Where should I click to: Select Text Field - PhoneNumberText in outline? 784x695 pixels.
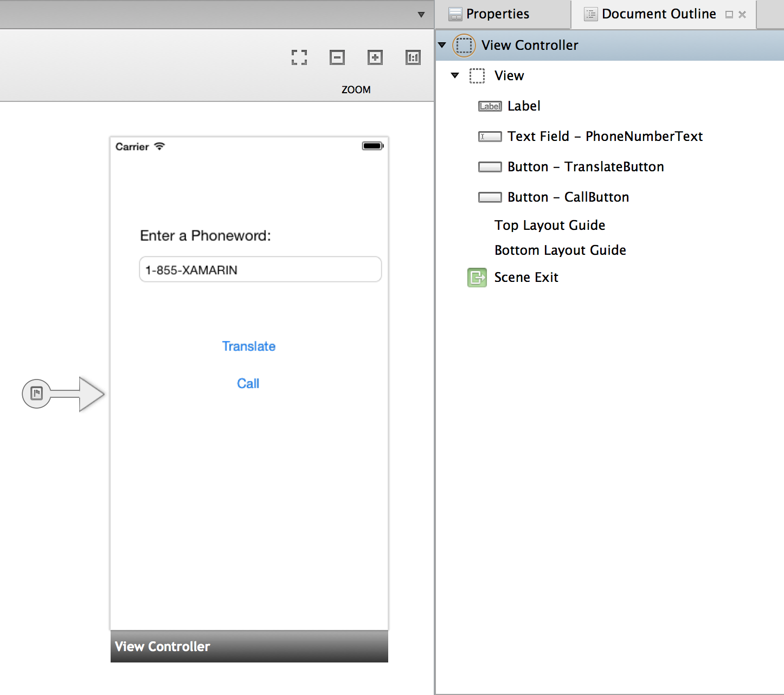click(x=605, y=137)
